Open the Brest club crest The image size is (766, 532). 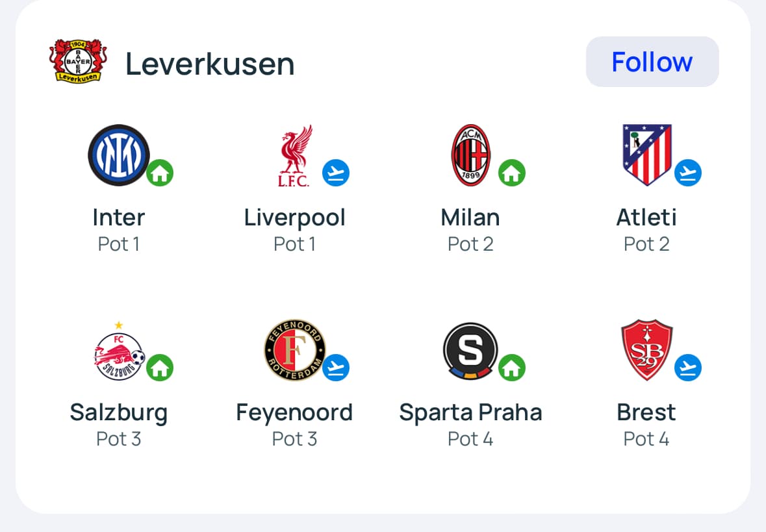click(x=646, y=349)
